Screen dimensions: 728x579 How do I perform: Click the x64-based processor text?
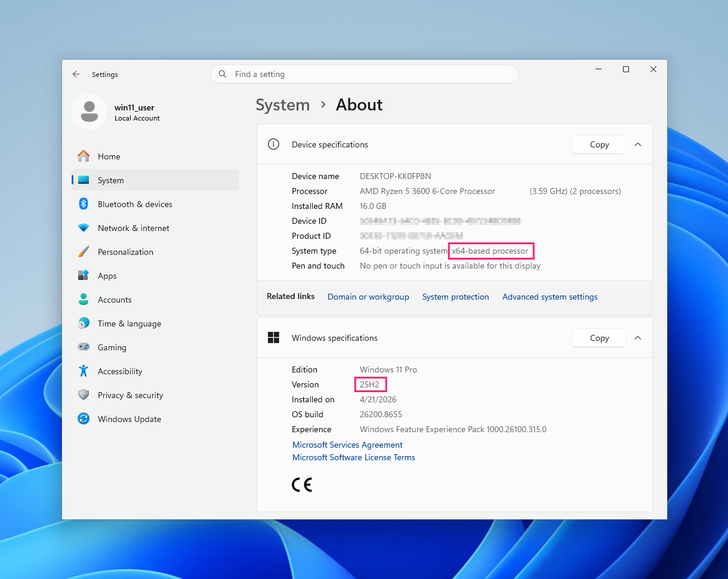click(490, 251)
